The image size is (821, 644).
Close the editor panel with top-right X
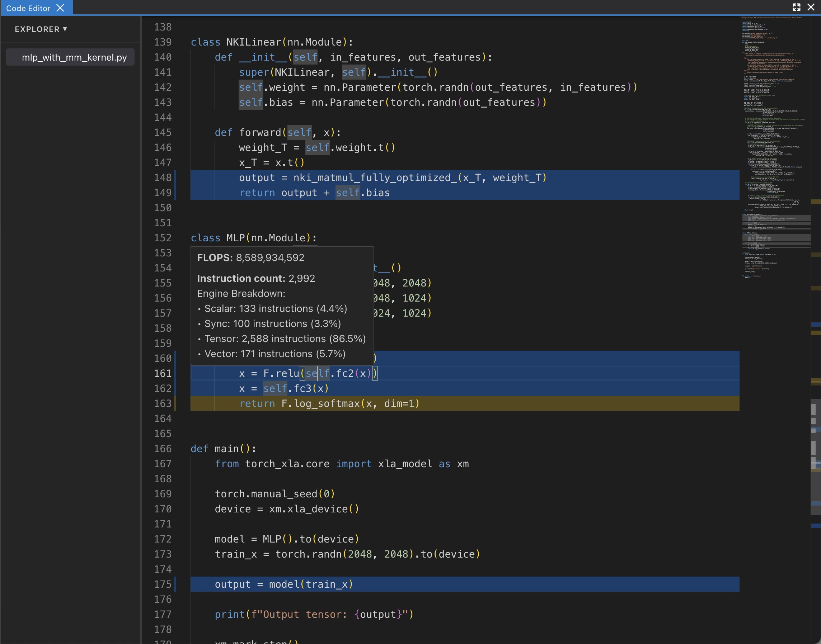pyautogui.click(x=811, y=7)
